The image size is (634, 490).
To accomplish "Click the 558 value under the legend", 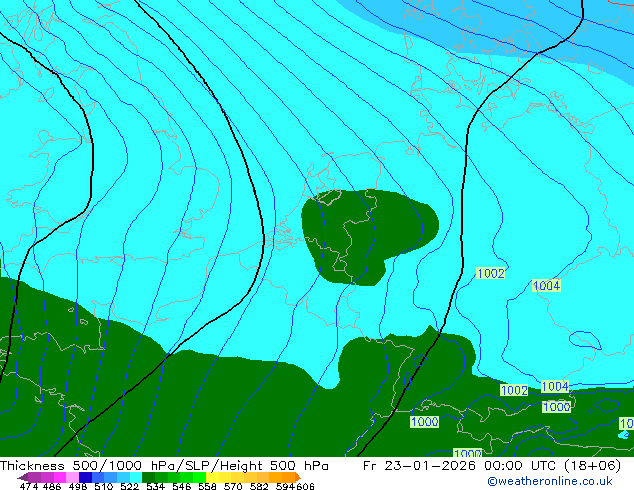I will pos(207,486).
